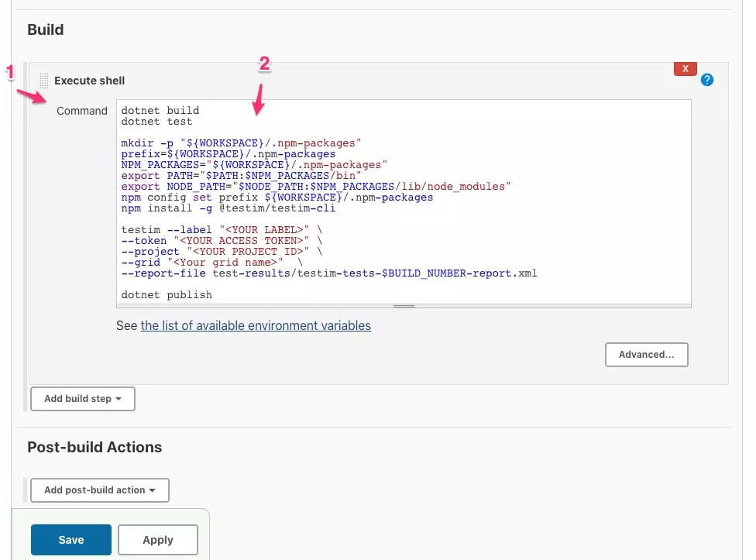Click the 'dotnet test' line
The image size is (756, 560).
pos(156,122)
